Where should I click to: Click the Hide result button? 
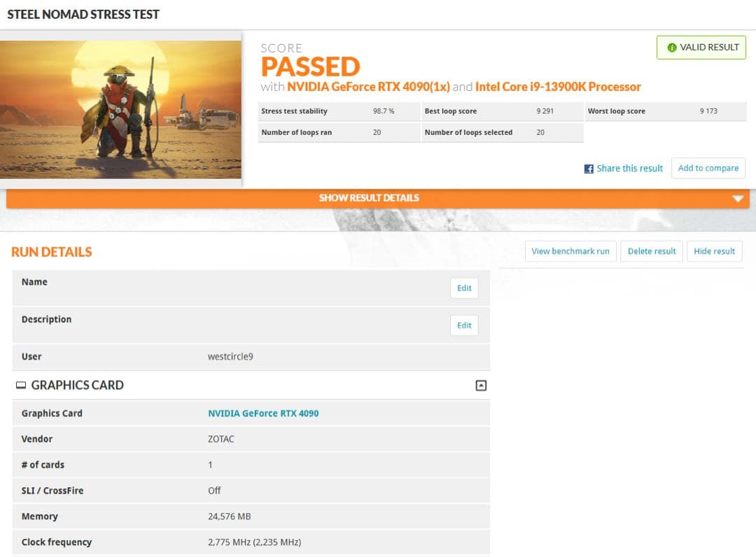tap(714, 251)
